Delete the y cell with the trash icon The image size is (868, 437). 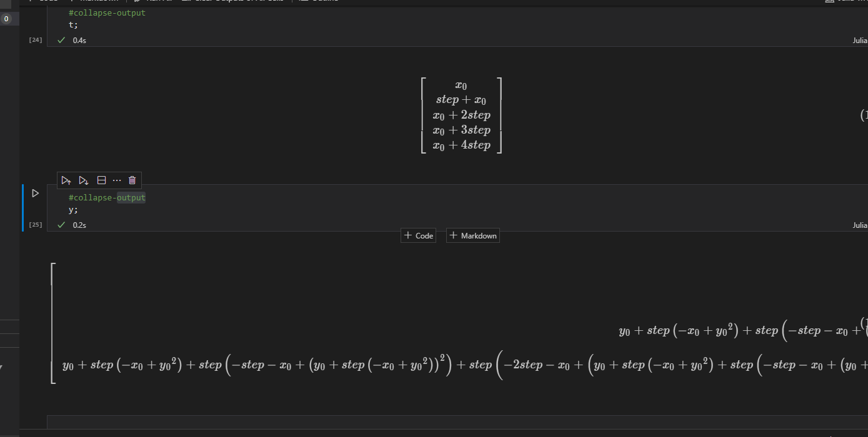(132, 180)
